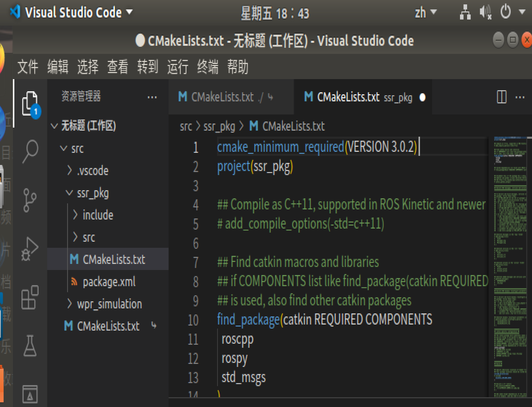Collapse the 无标题 (工作区) workspace root
The height and width of the screenshot is (407, 532).
pos(54,126)
